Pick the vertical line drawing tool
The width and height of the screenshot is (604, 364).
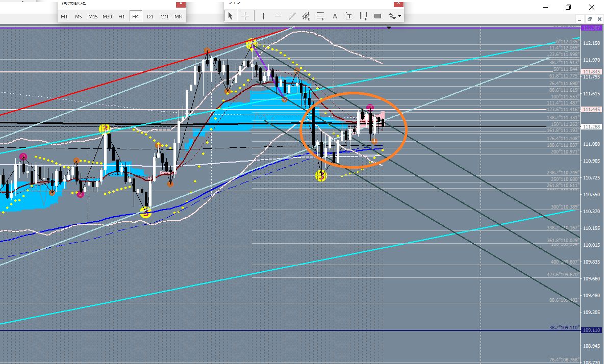(263, 16)
